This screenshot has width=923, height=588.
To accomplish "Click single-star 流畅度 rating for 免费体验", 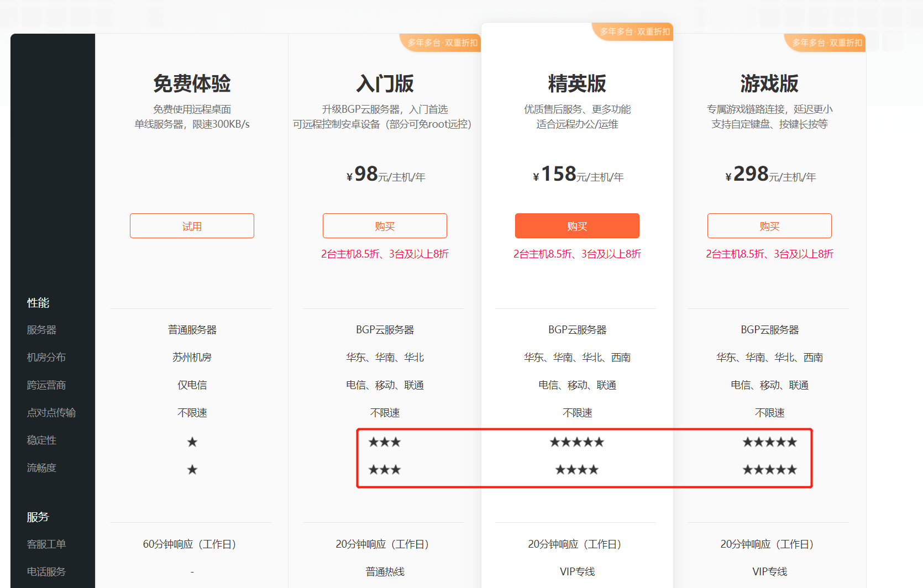I will tap(192, 469).
